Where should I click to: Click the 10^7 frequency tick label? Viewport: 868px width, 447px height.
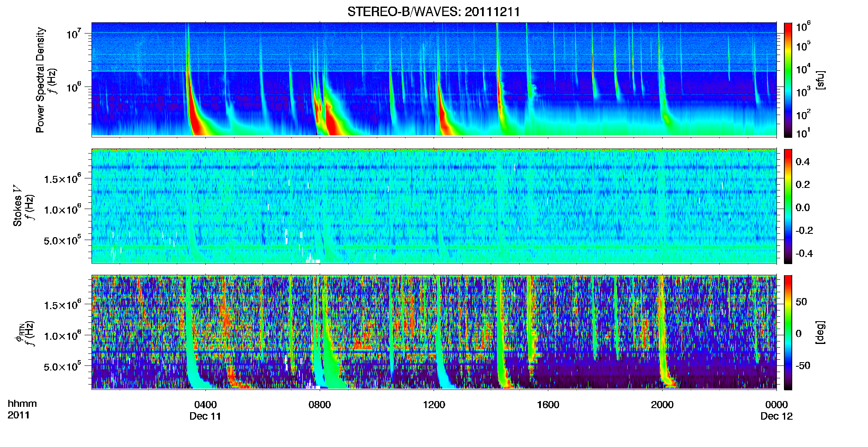[x=75, y=34]
